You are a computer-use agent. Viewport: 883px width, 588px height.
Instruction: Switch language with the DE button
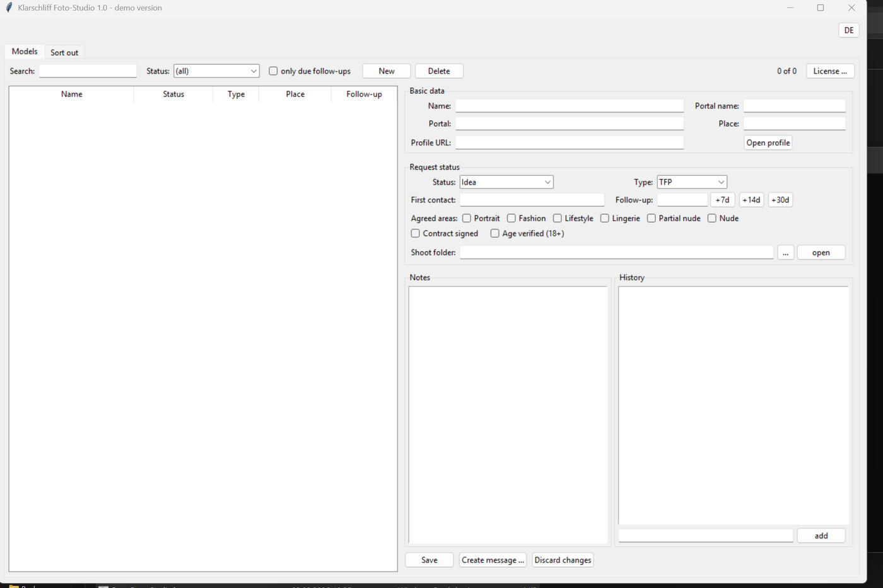(849, 30)
